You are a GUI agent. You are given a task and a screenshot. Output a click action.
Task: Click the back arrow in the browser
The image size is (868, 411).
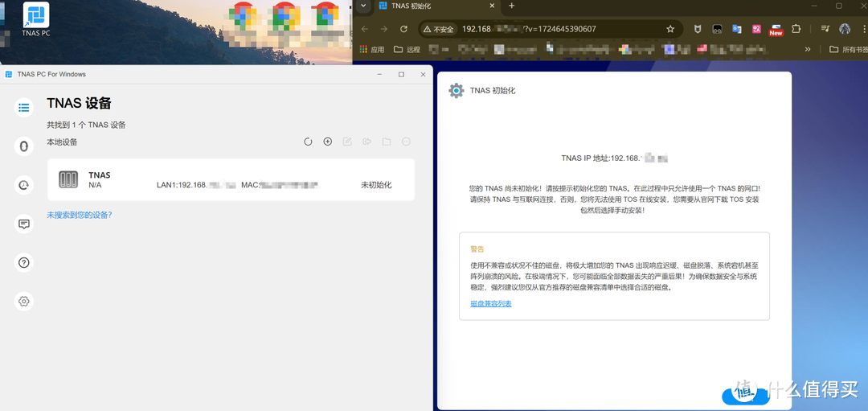(x=364, y=29)
